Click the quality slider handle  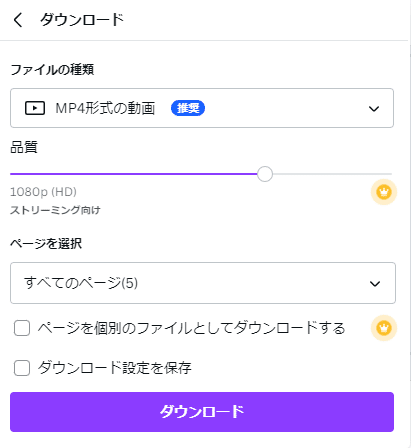265,174
